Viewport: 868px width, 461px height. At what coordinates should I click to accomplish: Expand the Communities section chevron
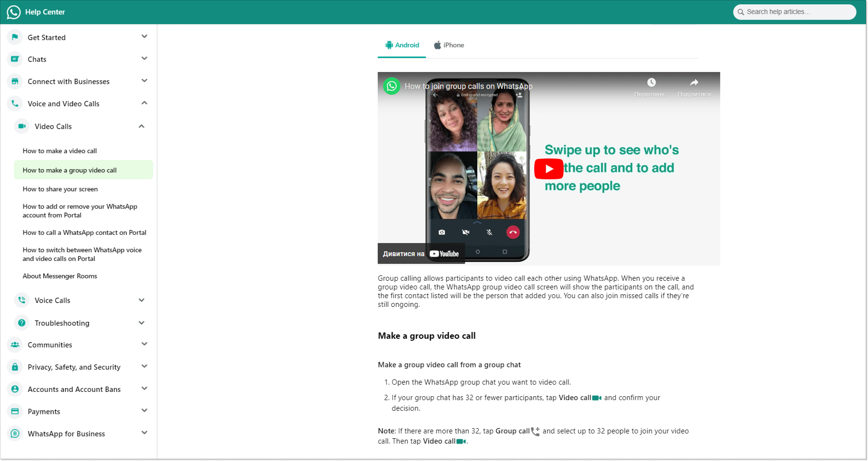[144, 344]
